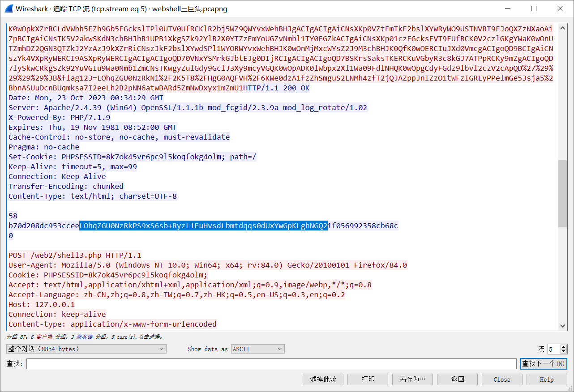The image size is (574, 392).
Task: Click the 查找下一个(N) find next button
Action: point(544,363)
